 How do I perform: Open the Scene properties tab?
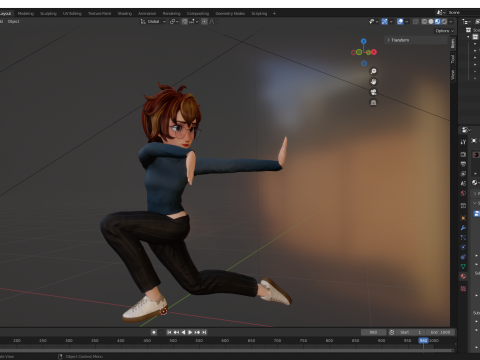coord(463,183)
